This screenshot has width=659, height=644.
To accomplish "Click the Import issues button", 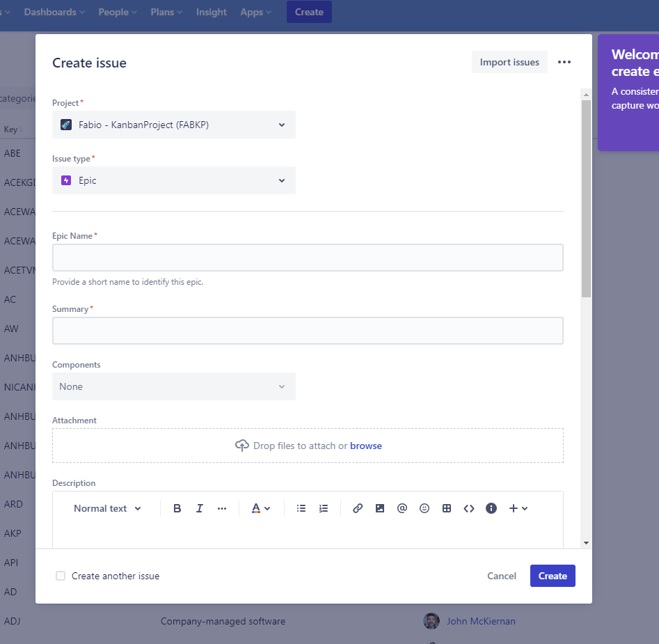I will point(509,62).
